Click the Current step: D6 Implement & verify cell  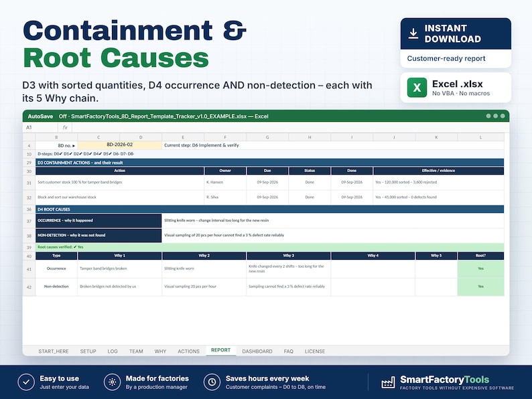pyautogui.click(x=333, y=145)
